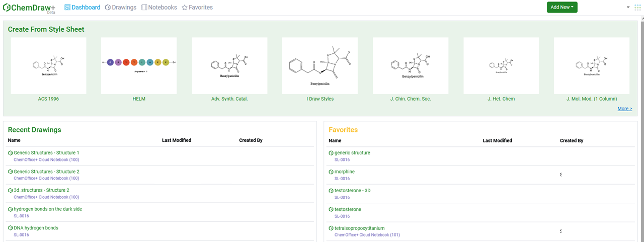Open Generic Structures - Structure 2 drawing

coord(46,172)
